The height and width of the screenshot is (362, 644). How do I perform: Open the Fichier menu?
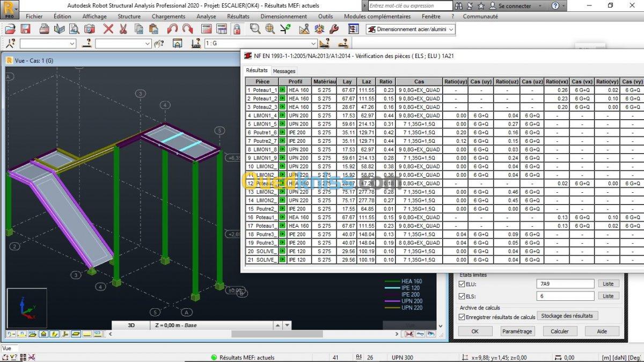coord(34,17)
